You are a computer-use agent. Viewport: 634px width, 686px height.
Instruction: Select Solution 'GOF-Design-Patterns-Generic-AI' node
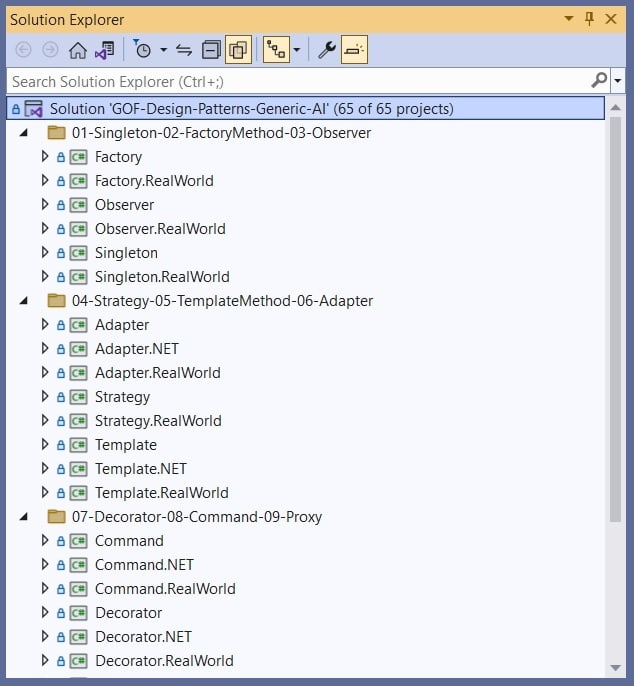(x=305, y=108)
